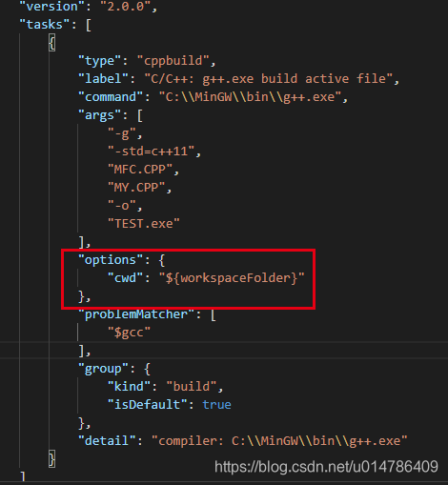Click the closing brace of the task object
This screenshot has height=485, width=448.
click(52, 459)
